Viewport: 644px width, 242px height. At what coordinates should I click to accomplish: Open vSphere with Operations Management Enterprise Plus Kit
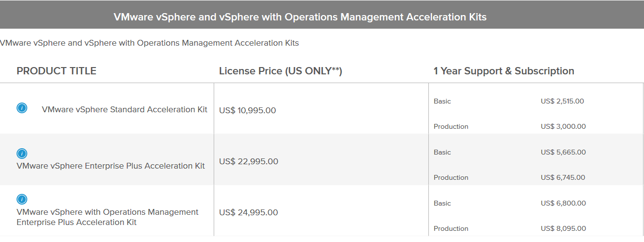(108, 217)
